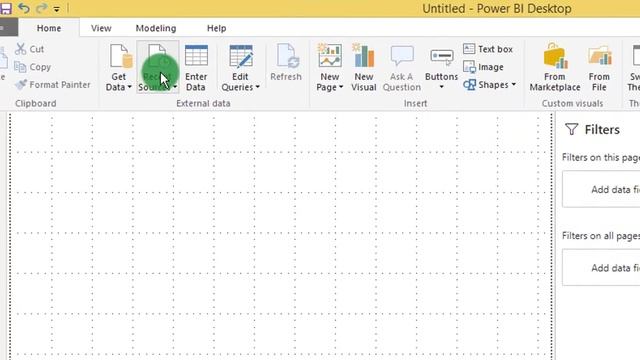Open the Modeling ribbon tab

coord(156,28)
